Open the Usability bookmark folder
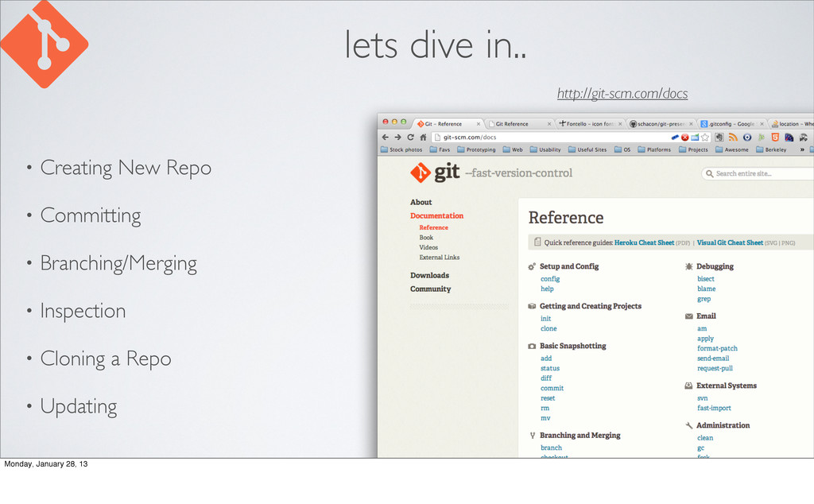This screenshot has height=504, width=814. 545,149
